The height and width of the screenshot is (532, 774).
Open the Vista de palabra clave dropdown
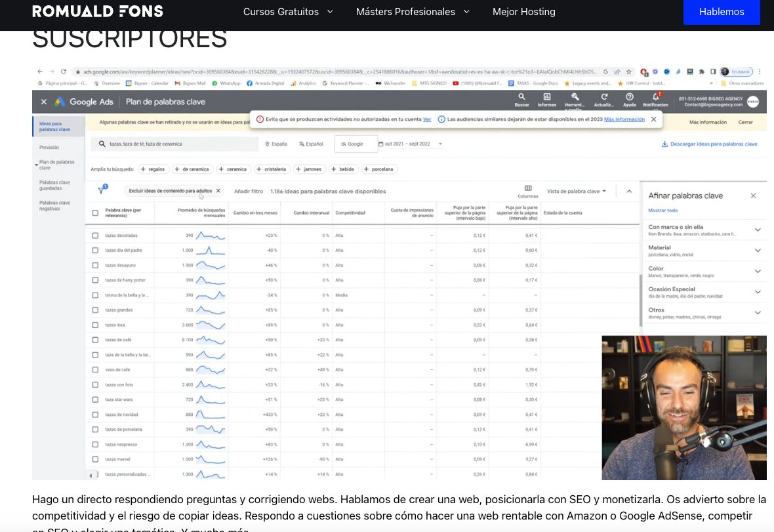(x=577, y=192)
